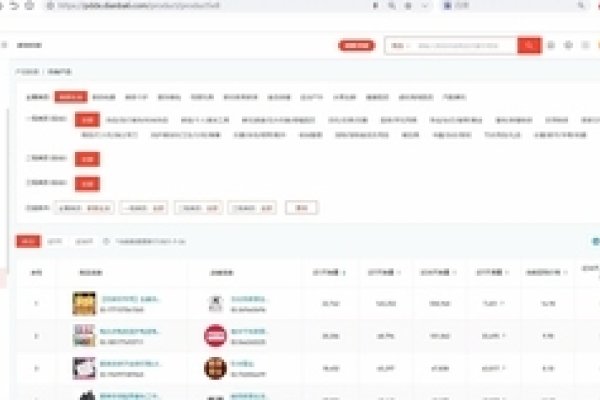Select the second period tab above the table
600x400 pixels.
[x=55, y=241]
